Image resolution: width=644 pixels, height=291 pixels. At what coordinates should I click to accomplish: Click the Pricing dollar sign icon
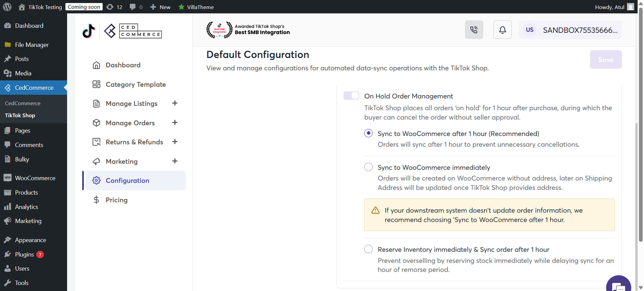pyautogui.click(x=96, y=200)
